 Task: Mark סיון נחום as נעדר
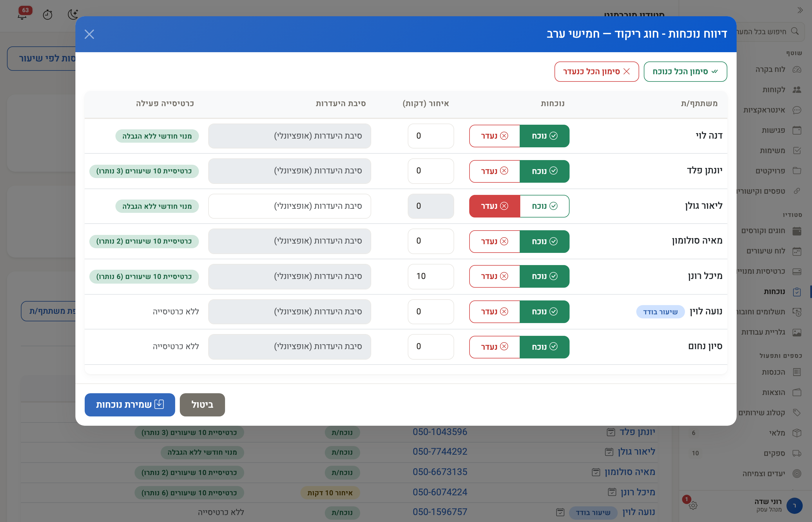pos(494,347)
